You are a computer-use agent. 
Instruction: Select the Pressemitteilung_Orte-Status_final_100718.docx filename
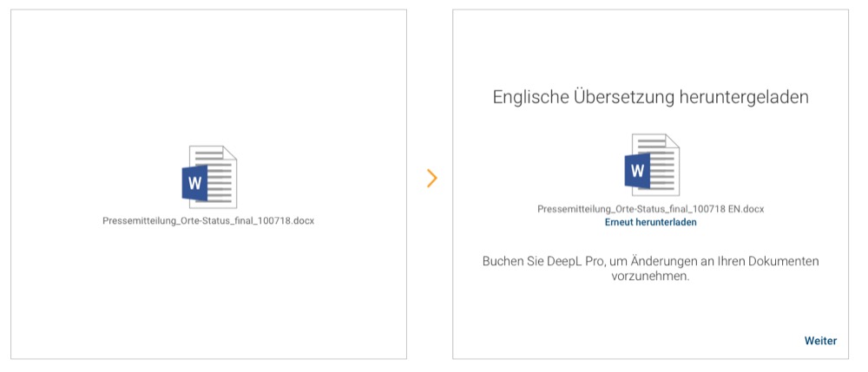(x=208, y=221)
